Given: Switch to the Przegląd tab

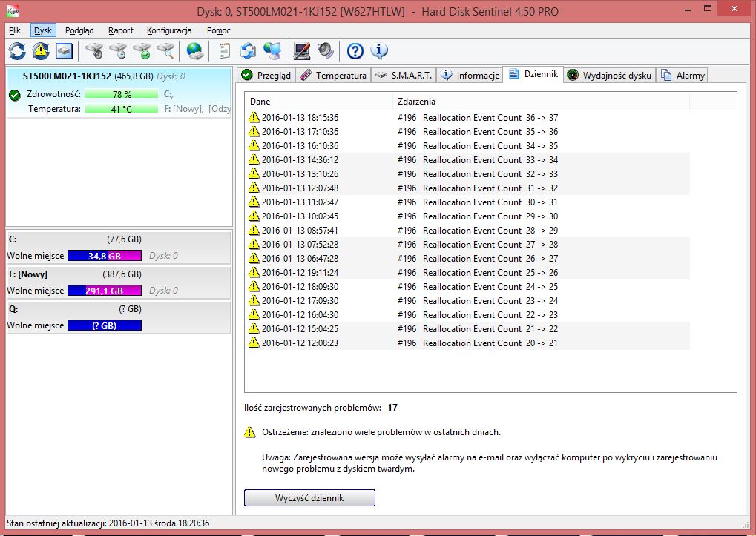Looking at the screenshot, I should [266, 75].
